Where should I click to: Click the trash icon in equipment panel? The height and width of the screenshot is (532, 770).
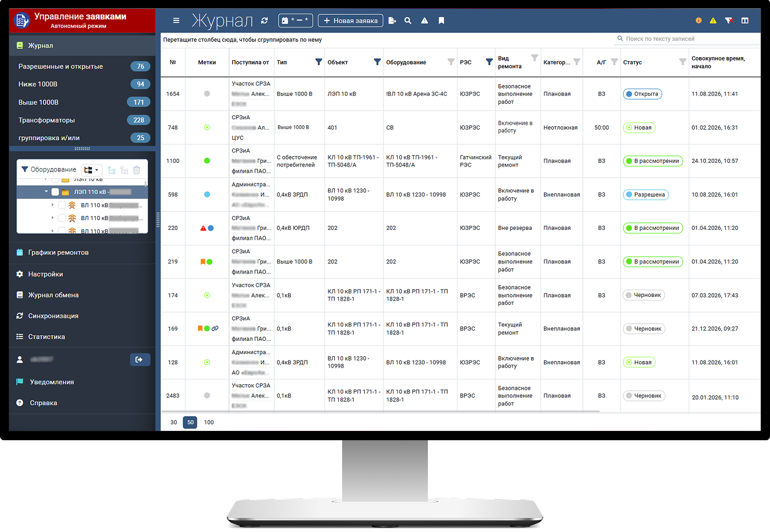pyautogui.click(x=137, y=170)
